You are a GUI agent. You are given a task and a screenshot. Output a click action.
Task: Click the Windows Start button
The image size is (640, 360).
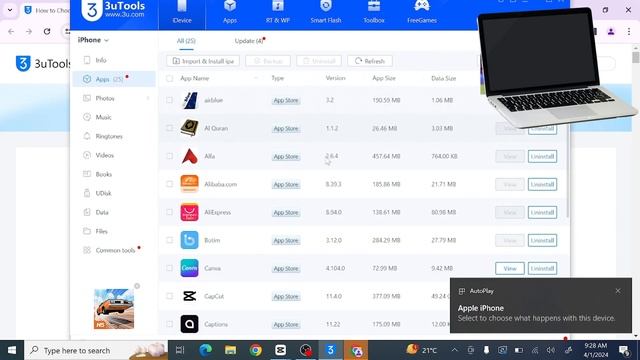pyautogui.click(x=12, y=350)
